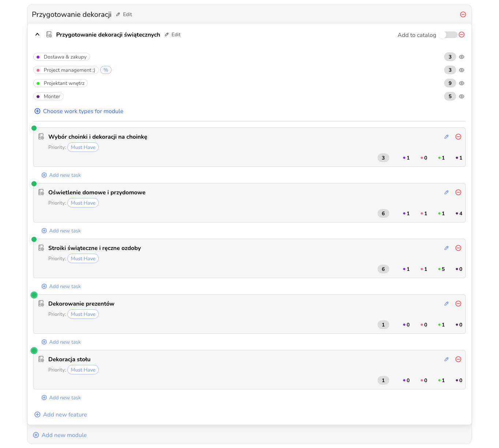Click the percent badge next to Project management
Image resolution: width=499 pixels, height=448 pixels.
pyautogui.click(x=106, y=70)
